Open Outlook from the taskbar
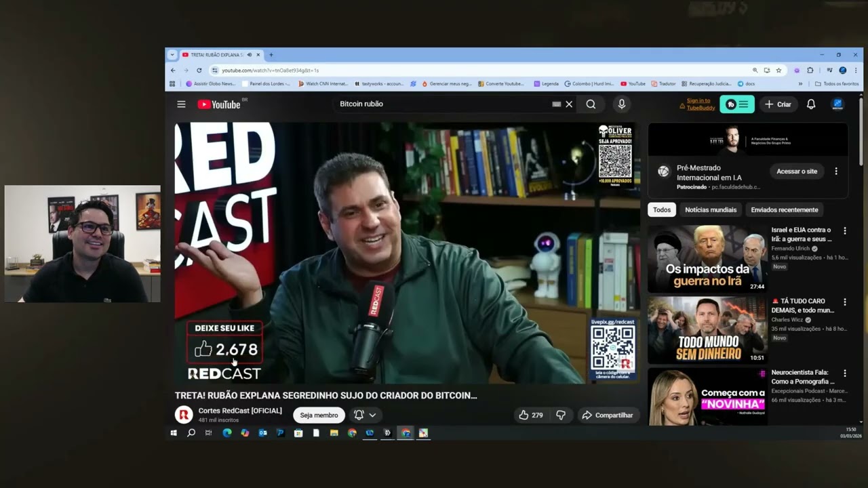This screenshot has width=868, height=488. click(262, 433)
